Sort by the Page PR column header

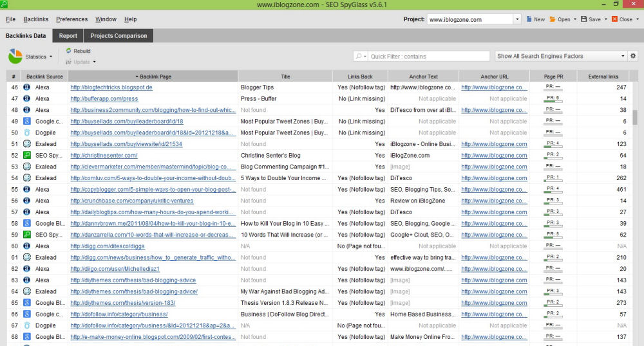(x=553, y=77)
